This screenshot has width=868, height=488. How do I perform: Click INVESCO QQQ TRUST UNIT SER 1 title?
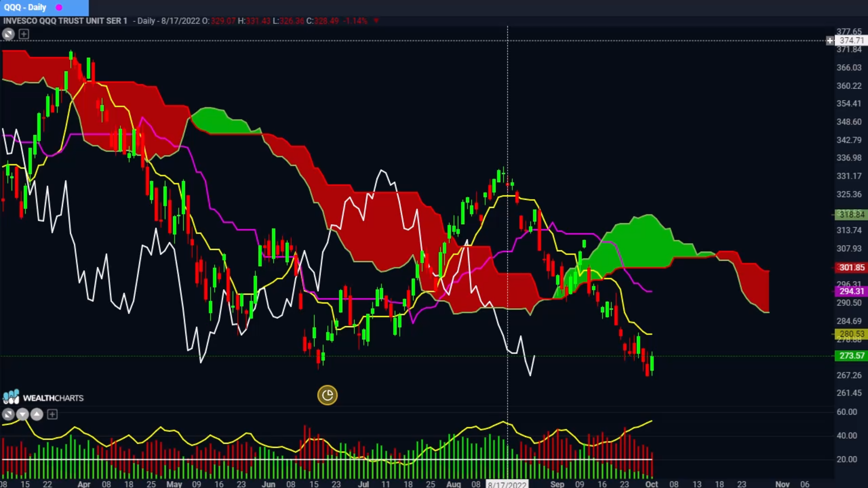point(65,21)
